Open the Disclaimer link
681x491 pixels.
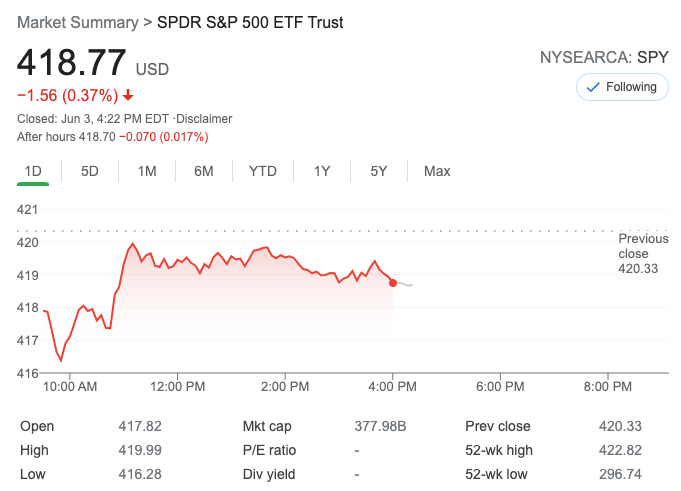pyautogui.click(x=204, y=119)
